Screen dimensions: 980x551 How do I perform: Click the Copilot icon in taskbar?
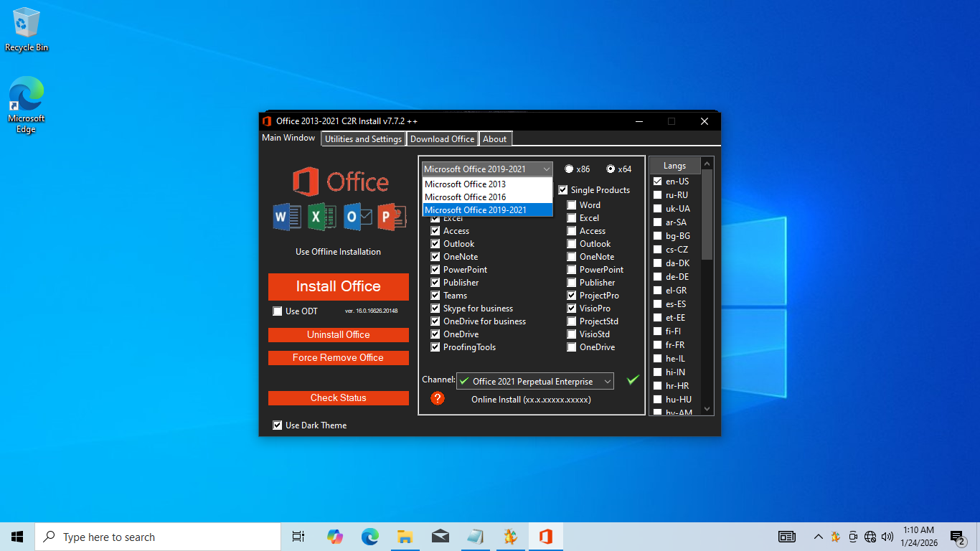click(334, 537)
